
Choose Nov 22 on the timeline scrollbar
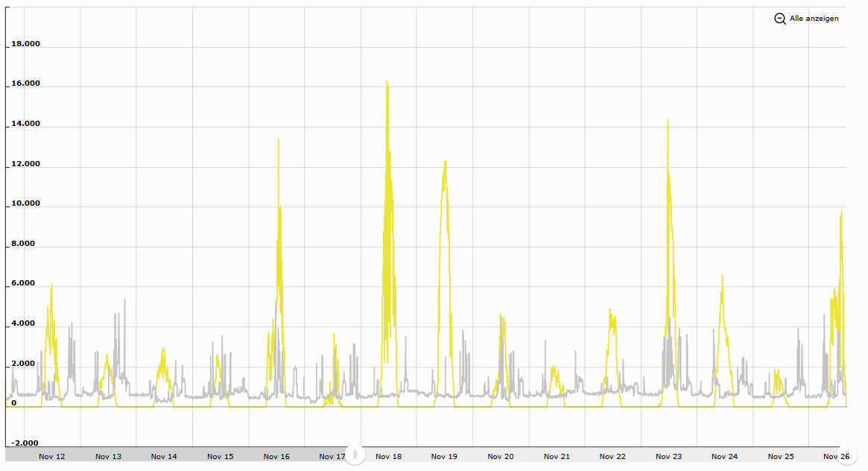(612, 457)
